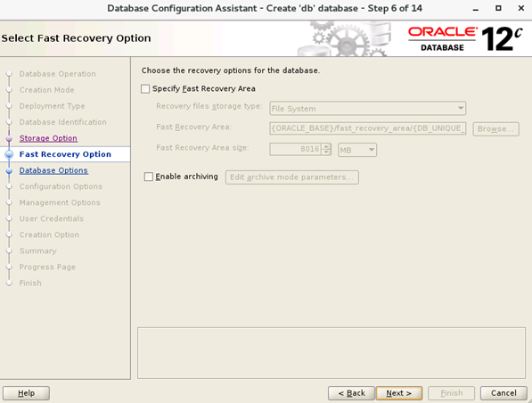Expand the MB size unit dropdown

point(357,150)
